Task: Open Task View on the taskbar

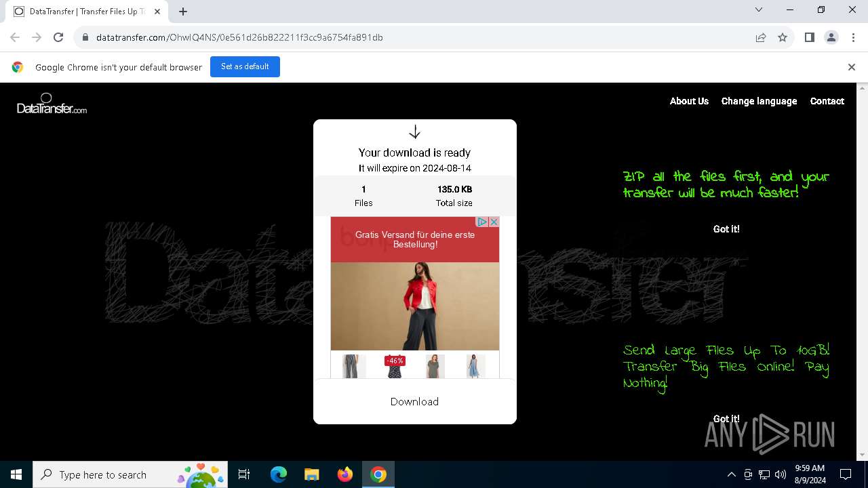Action: click(x=244, y=474)
